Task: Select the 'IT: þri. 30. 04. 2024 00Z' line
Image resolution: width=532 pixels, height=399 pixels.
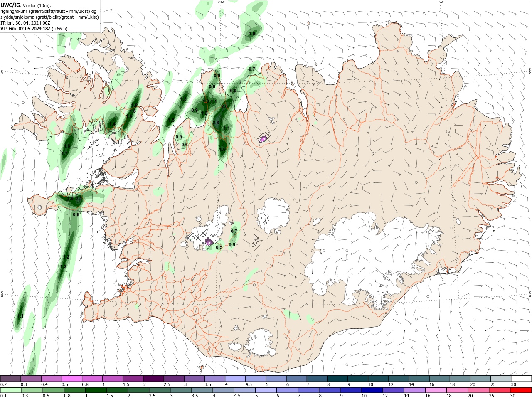Action: (x=25, y=23)
